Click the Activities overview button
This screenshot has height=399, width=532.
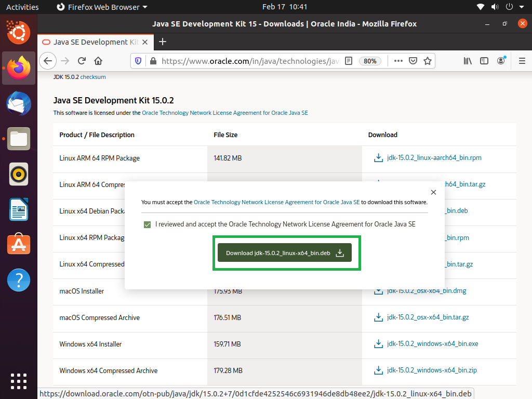pos(22,7)
